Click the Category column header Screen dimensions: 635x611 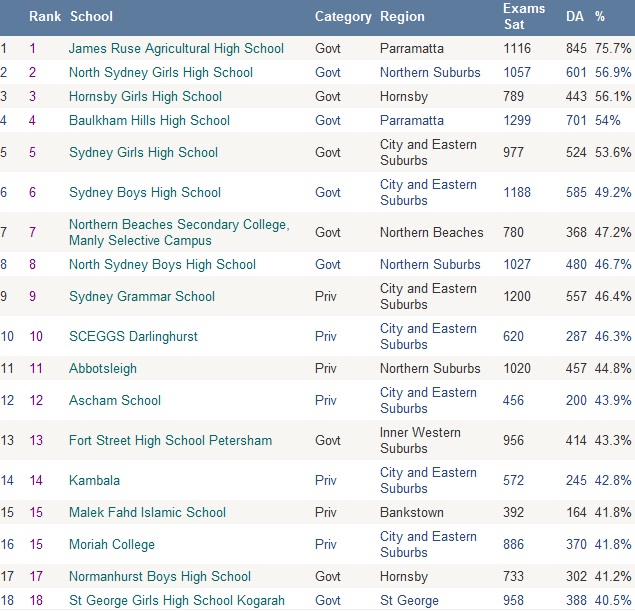(x=343, y=16)
